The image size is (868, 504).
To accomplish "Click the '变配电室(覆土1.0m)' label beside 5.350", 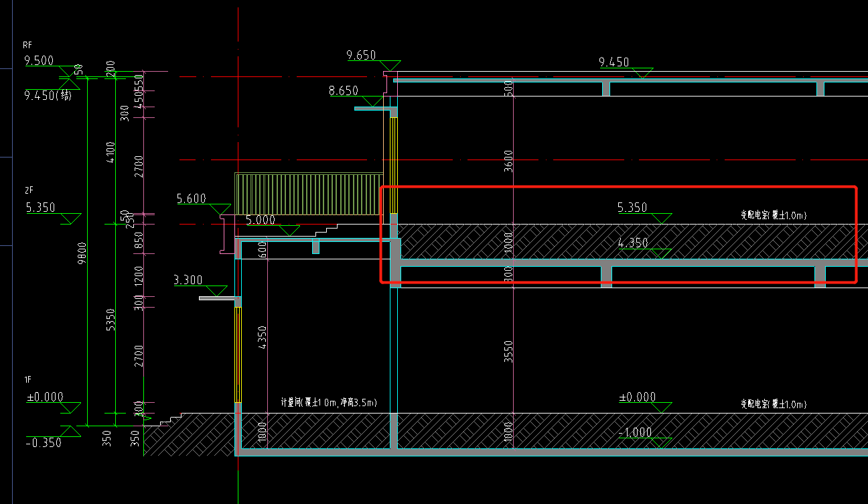I will pos(773,215).
